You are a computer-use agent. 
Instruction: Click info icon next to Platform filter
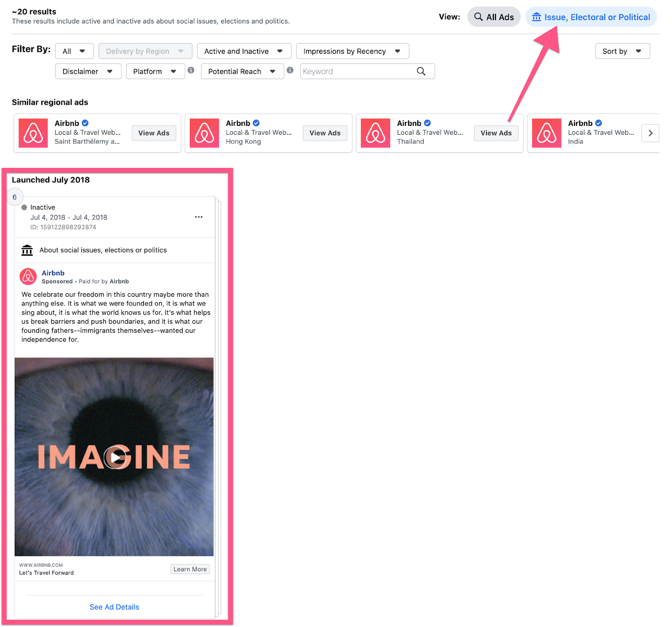[x=191, y=71]
